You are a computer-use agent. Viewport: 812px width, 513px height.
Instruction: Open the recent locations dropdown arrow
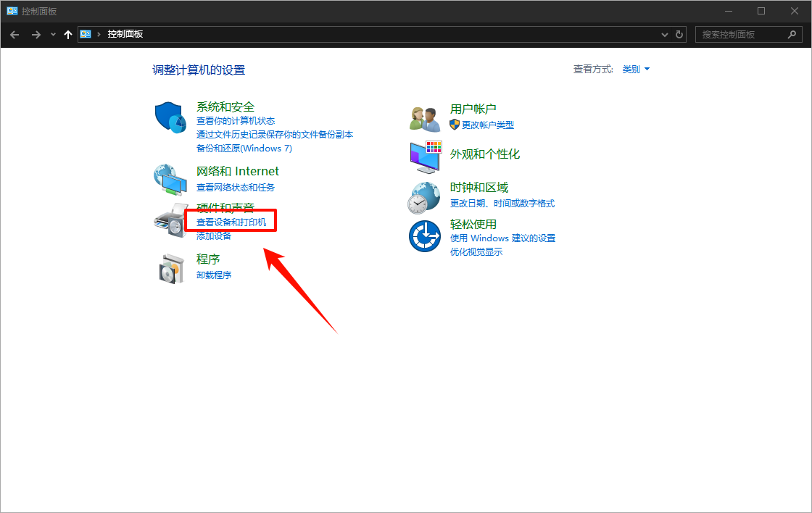point(53,34)
